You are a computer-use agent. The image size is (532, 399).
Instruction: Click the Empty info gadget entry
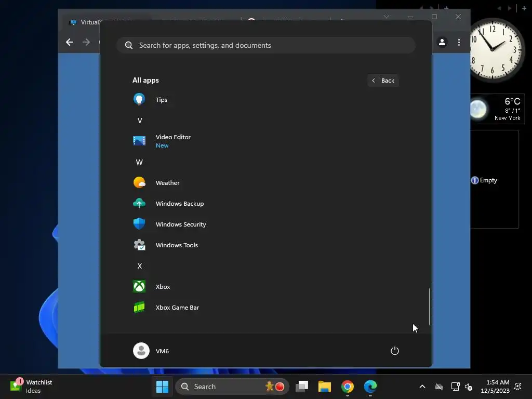click(484, 180)
